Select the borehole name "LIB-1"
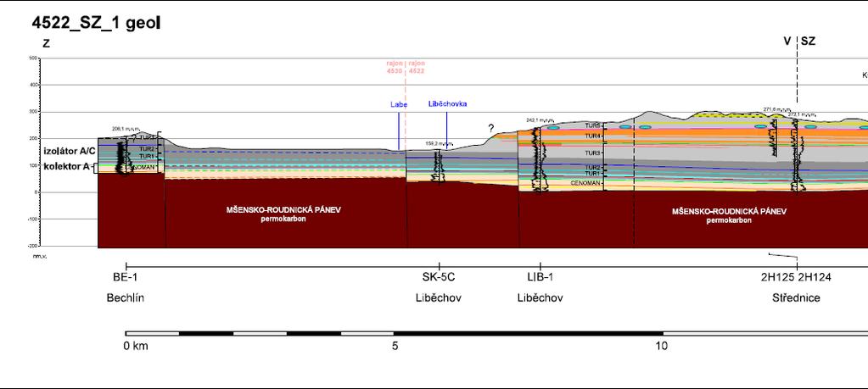This screenshot has height=389, width=868. 540,277
